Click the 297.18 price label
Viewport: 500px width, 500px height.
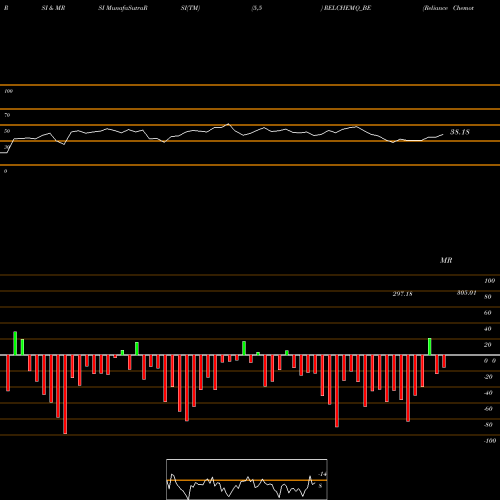(x=402, y=294)
